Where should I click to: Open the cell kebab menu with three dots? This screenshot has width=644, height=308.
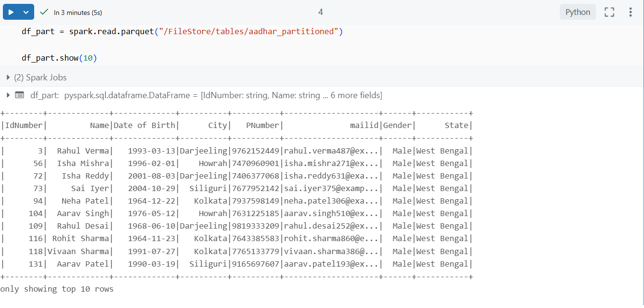[631, 12]
